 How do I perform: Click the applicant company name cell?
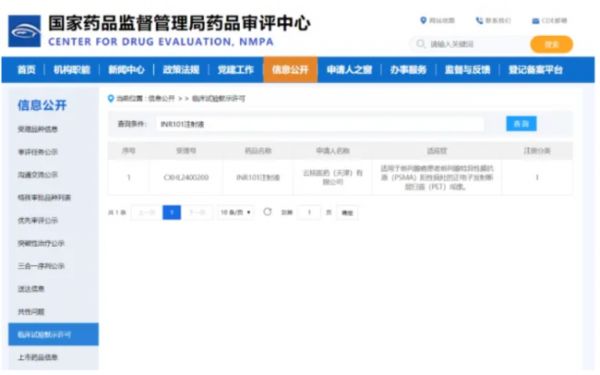pos(333,177)
